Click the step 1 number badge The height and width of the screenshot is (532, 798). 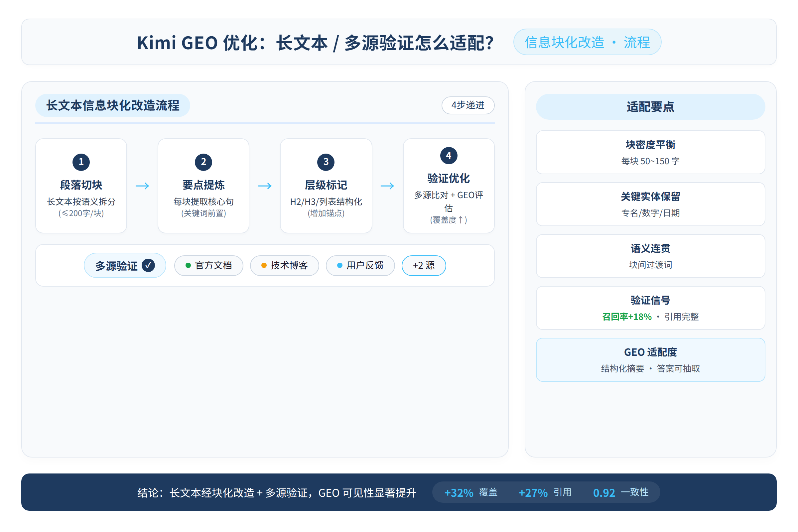click(81, 162)
